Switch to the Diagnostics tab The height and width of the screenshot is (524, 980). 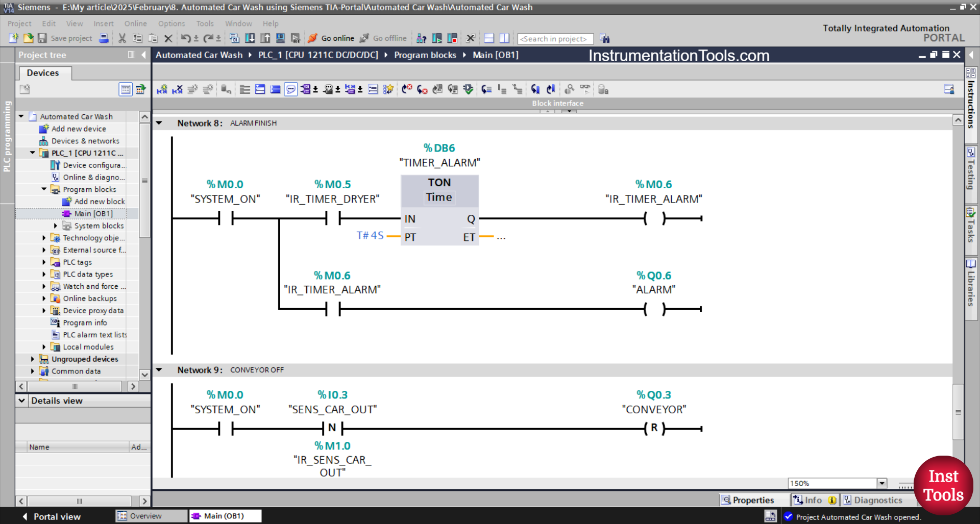click(x=878, y=500)
